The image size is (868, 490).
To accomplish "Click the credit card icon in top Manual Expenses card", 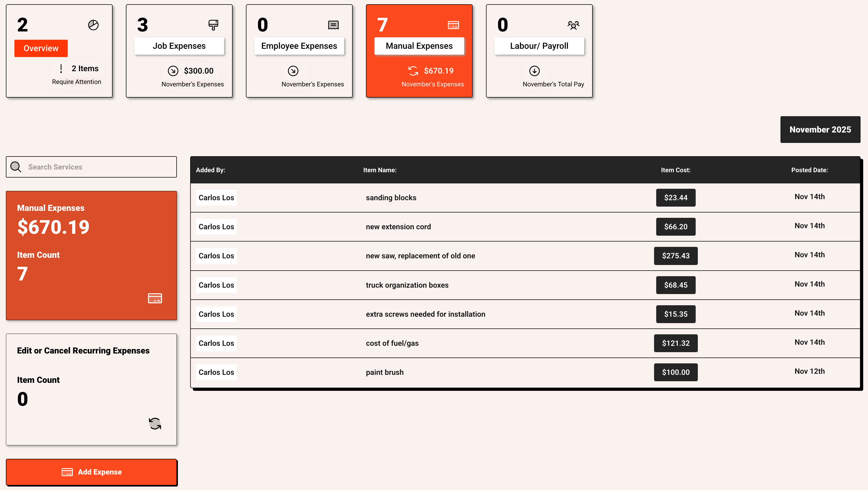I will [453, 25].
